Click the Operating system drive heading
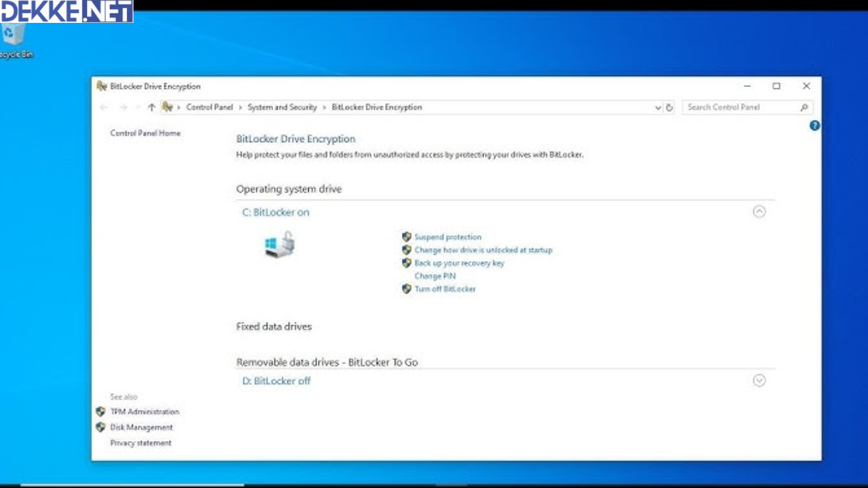The height and width of the screenshot is (488, 868). point(289,189)
